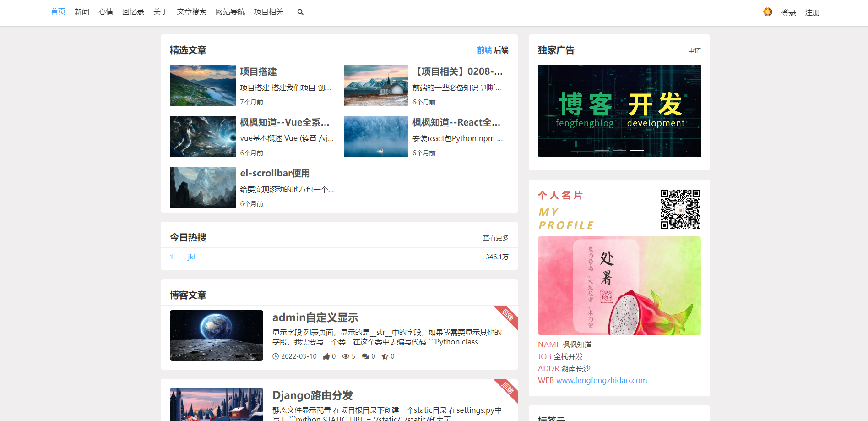The height and width of the screenshot is (421, 868).
Task: Open the 回忆录 navigation item
Action: coord(133,12)
